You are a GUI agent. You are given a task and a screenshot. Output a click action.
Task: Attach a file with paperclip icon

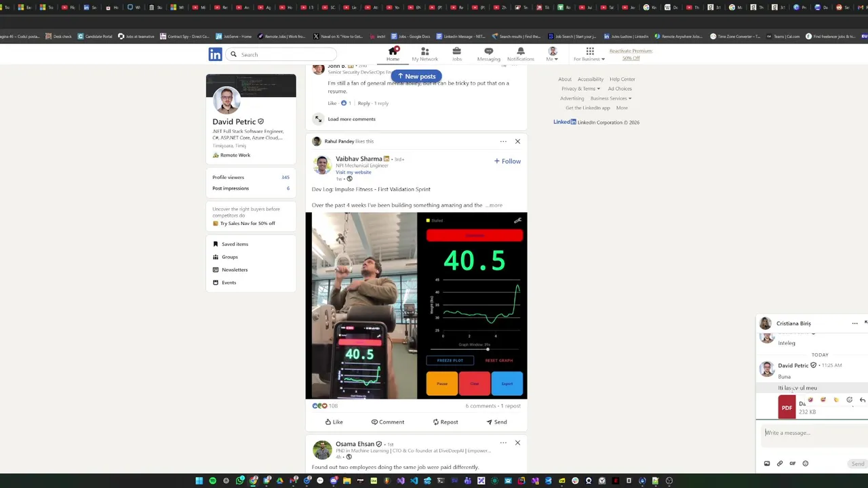[780, 464]
